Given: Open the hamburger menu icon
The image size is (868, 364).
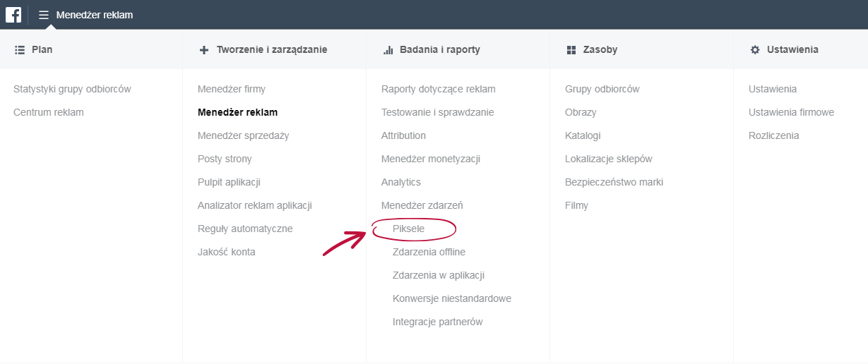Looking at the screenshot, I should click(44, 15).
